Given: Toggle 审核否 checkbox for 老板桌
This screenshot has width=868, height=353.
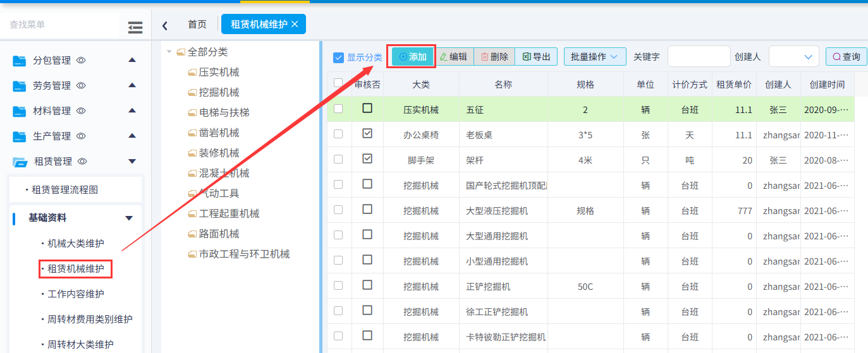Looking at the screenshot, I should tap(367, 133).
